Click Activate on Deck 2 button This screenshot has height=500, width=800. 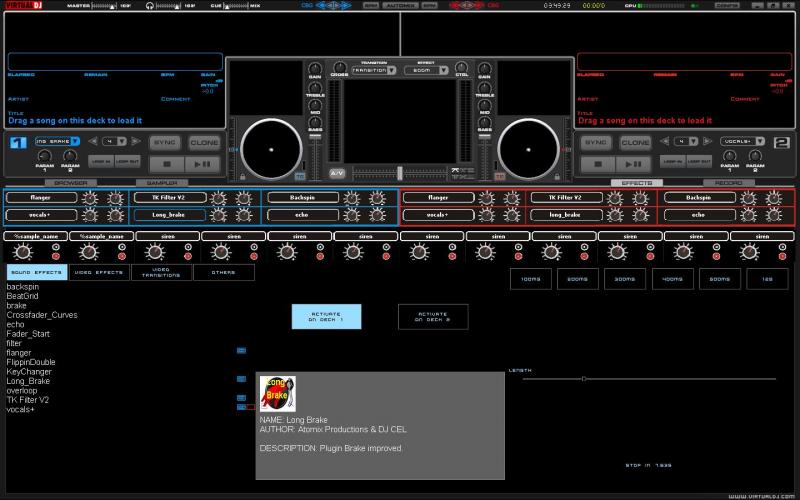pos(433,317)
